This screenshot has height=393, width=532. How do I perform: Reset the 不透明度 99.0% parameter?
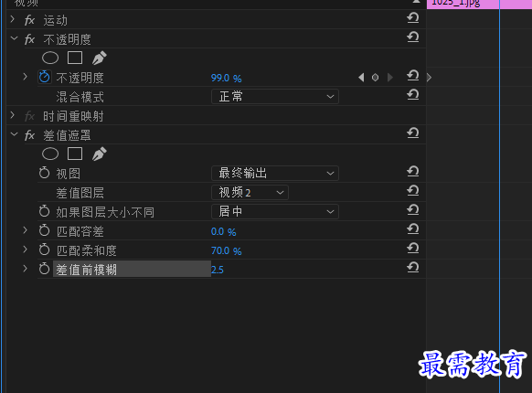(x=413, y=75)
